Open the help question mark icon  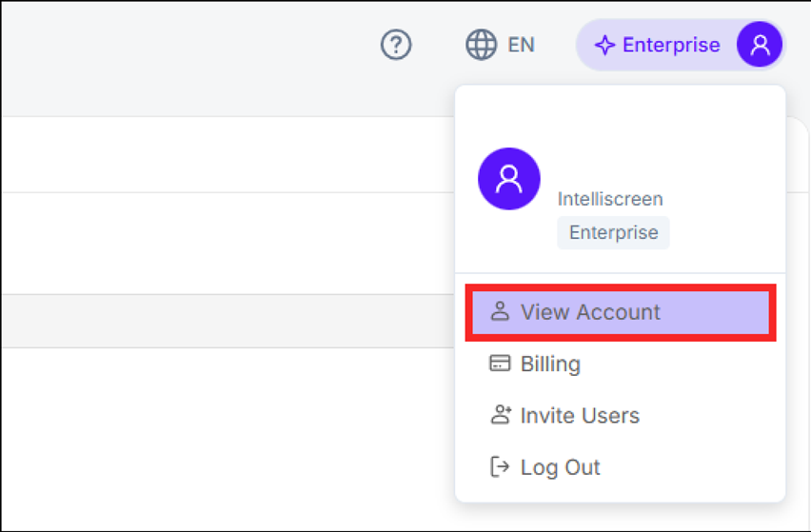pos(396,45)
